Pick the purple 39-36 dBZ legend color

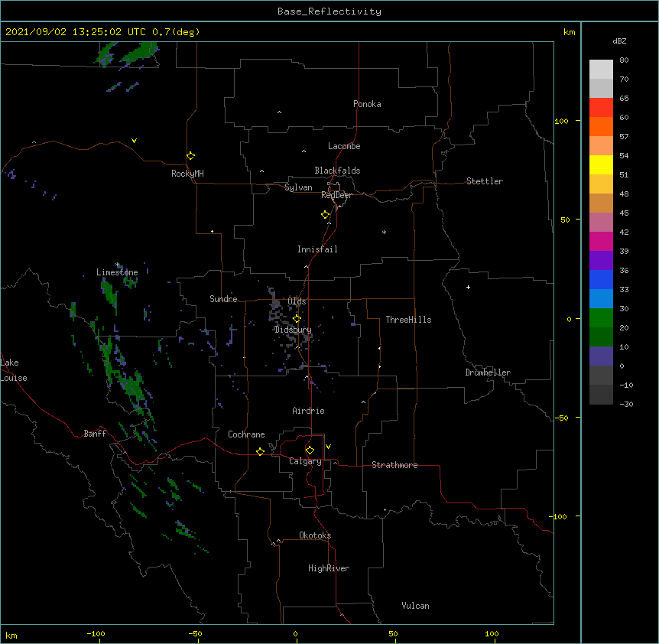point(601,260)
